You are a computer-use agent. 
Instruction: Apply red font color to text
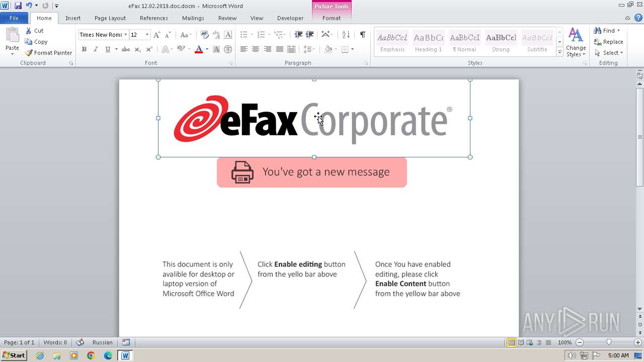coord(199,49)
